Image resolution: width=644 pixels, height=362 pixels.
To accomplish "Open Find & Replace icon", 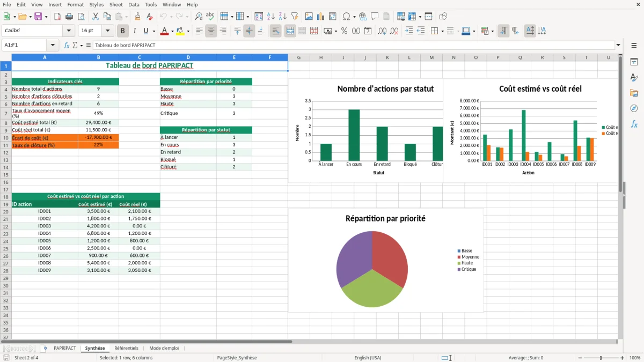I will click(x=199, y=17).
